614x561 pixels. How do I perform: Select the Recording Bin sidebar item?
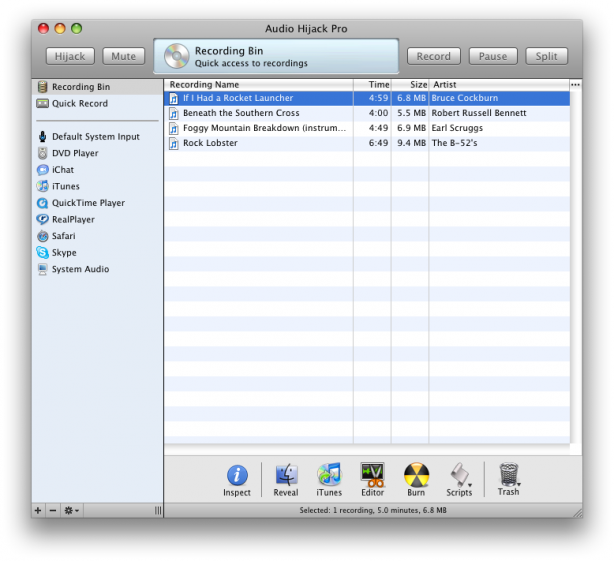click(97, 87)
